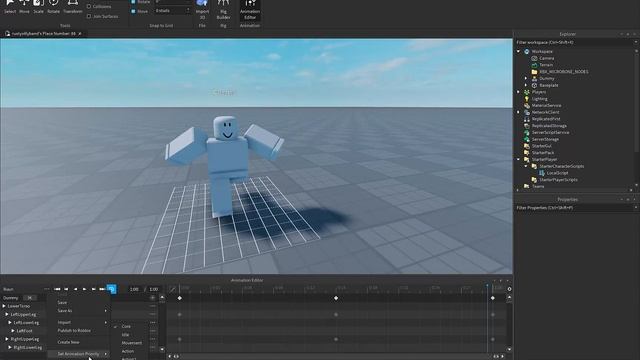Click the ServerStorage icon
Screen dimensions: 640x360
click(x=527, y=139)
